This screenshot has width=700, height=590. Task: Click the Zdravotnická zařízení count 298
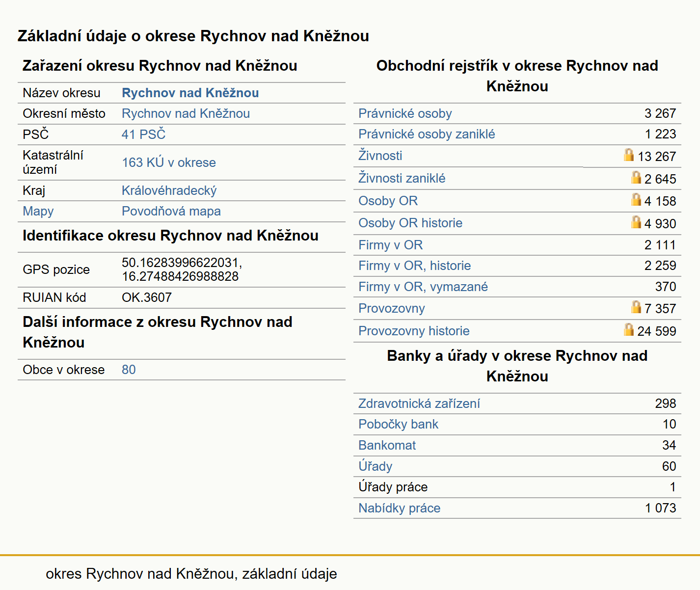pos(666,403)
